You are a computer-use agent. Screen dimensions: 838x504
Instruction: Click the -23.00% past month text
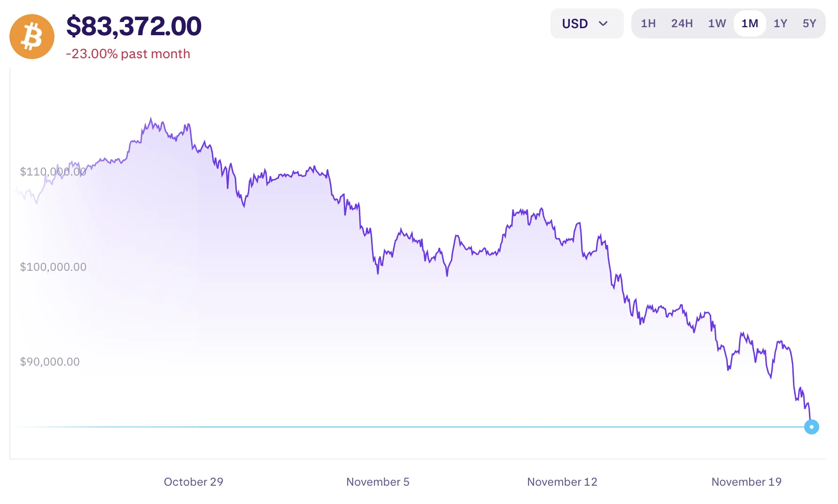(x=129, y=54)
